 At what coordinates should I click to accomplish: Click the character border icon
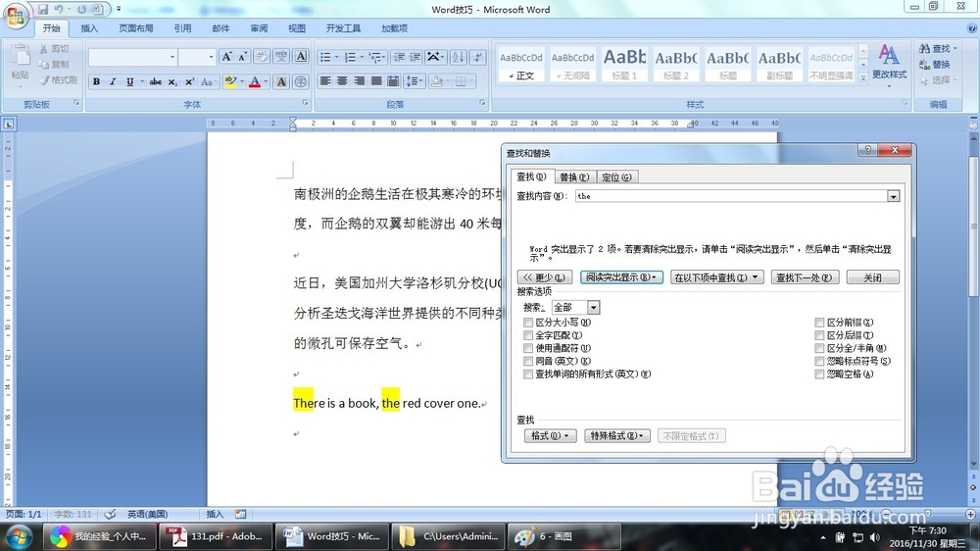point(301,56)
